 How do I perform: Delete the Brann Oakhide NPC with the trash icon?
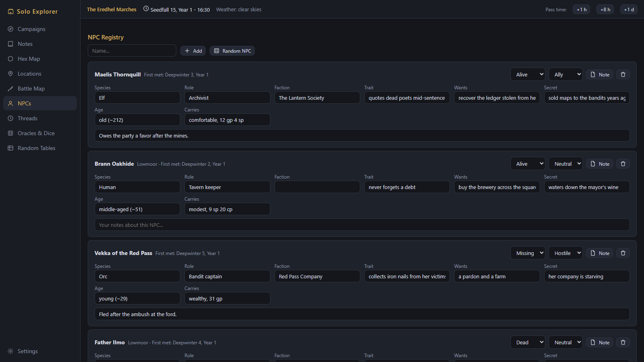coord(623,164)
